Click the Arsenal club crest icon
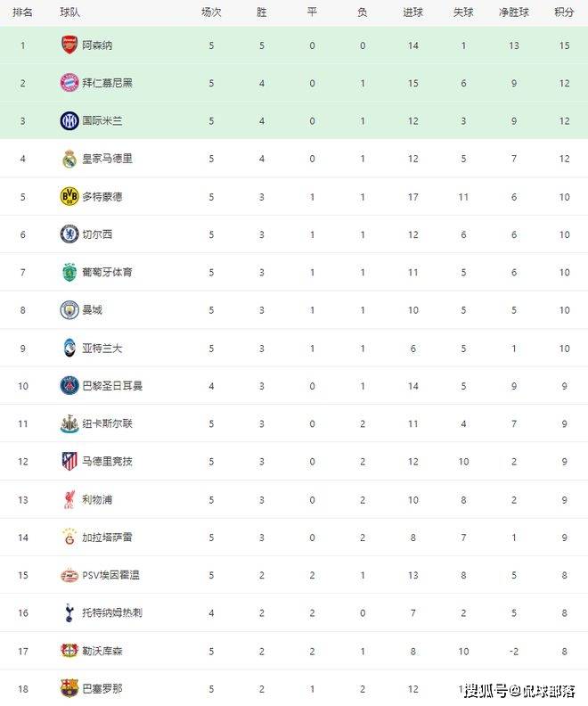 click(69, 45)
